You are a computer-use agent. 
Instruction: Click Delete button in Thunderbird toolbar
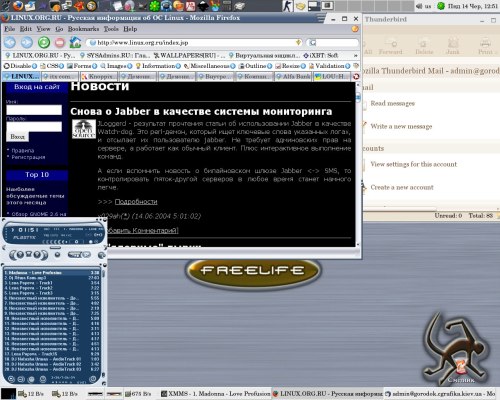[x=424, y=46]
